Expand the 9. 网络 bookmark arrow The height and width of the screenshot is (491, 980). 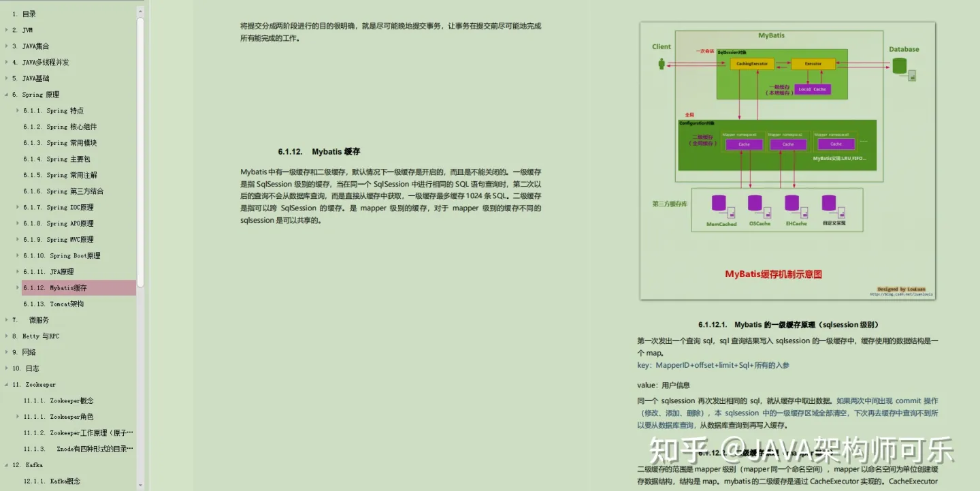6,352
